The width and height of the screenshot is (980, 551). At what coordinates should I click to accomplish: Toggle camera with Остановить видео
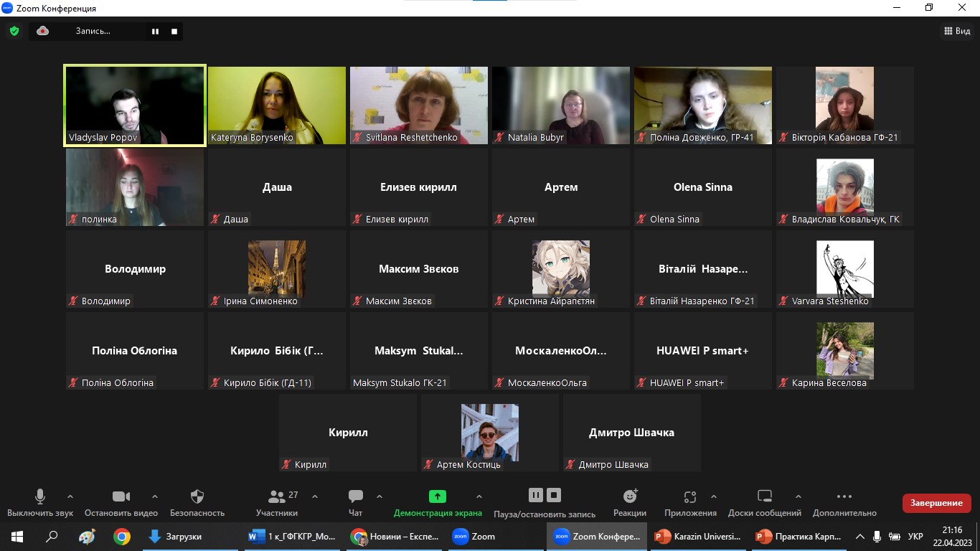click(x=121, y=496)
